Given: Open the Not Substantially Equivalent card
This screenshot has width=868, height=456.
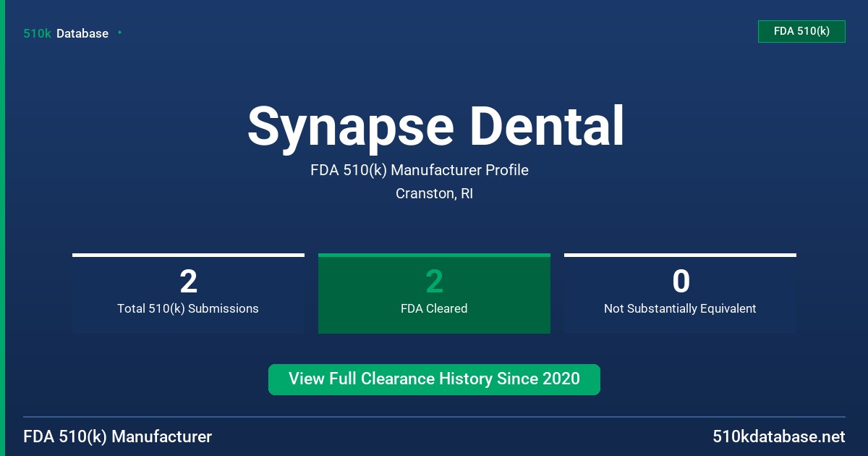Looking at the screenshot, I should [680, 294].
